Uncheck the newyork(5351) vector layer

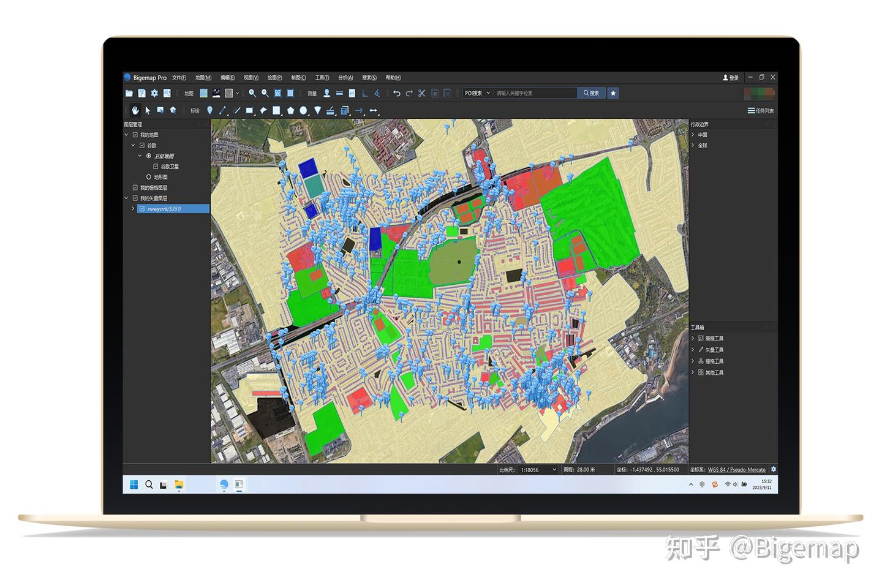pyautogui.click(x=141, y=208)
